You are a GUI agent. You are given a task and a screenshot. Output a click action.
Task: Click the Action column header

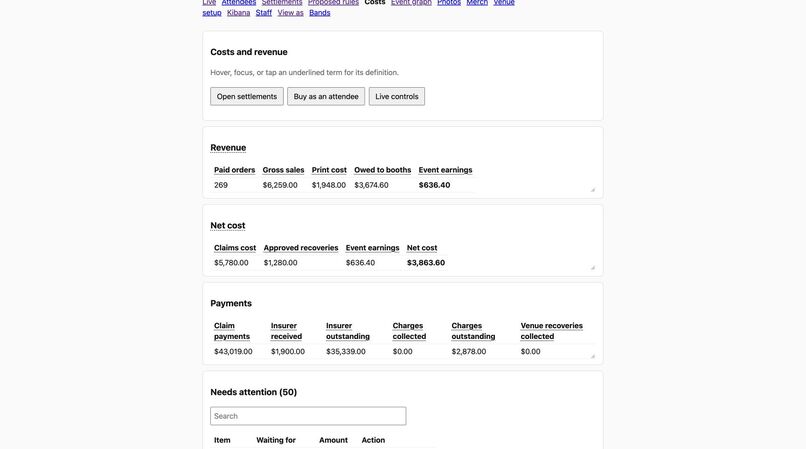[373, 440]
